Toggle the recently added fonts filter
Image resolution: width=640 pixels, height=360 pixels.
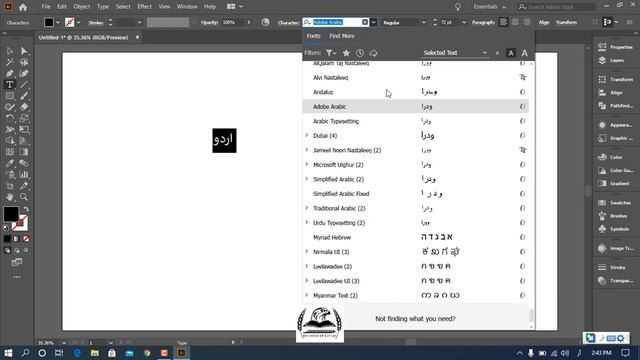[x=360, y=53]
